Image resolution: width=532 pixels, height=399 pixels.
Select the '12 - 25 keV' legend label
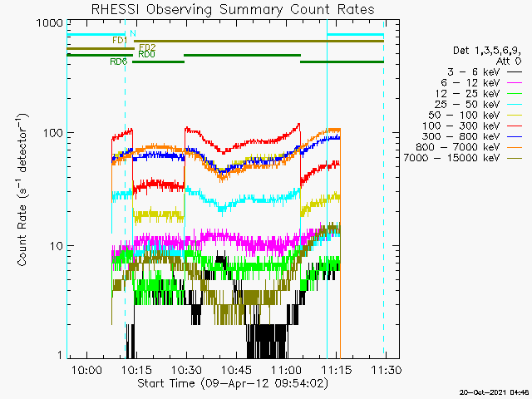click(x=467, y=94)
